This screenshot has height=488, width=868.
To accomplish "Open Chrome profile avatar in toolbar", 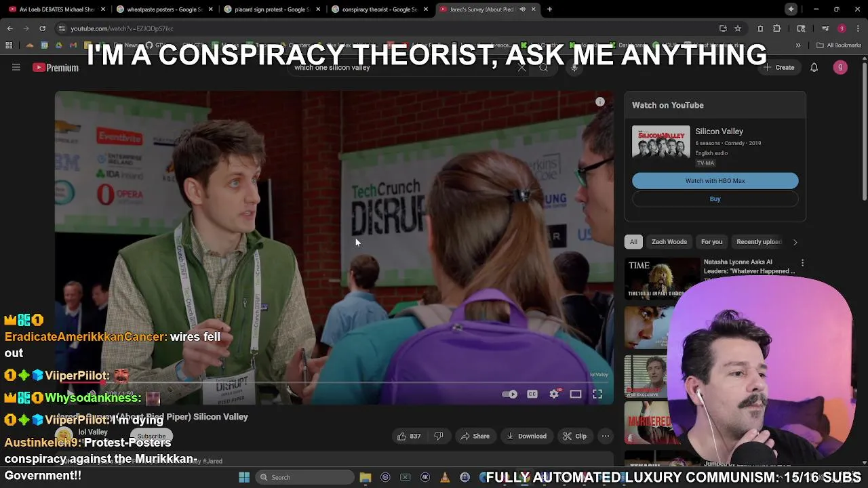I will point(842,28).
